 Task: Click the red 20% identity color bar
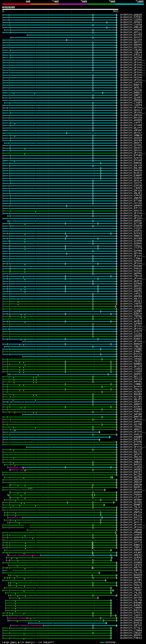pyautogui.click(x=16, y=4)
